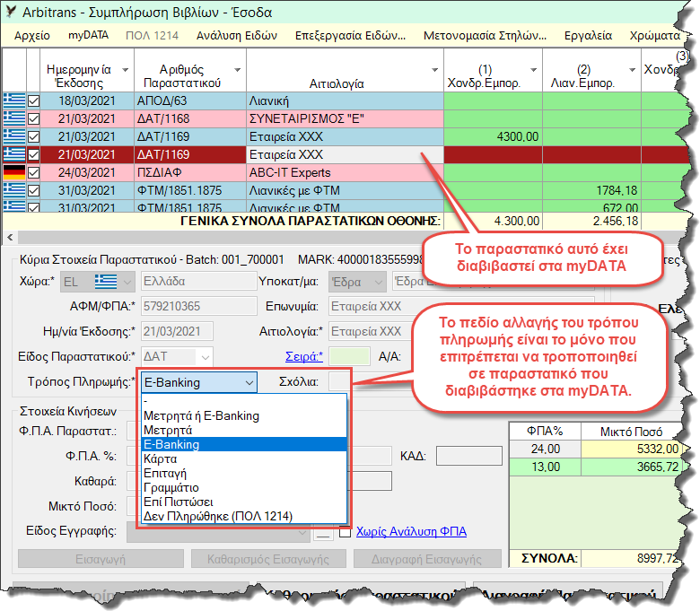Screen dimensions: 700x611
Task: Expand the Χώρα country dropdown
Action: (127, 282)
